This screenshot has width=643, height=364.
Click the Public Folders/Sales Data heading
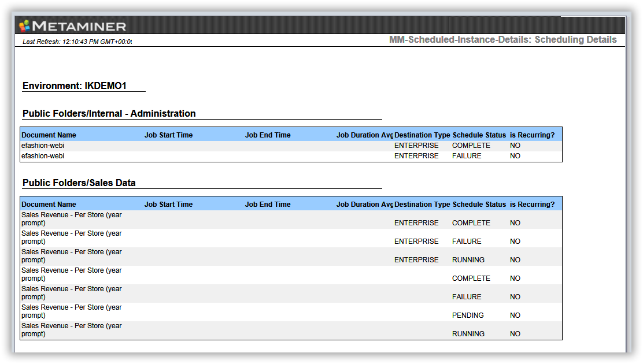coord(79,183)
